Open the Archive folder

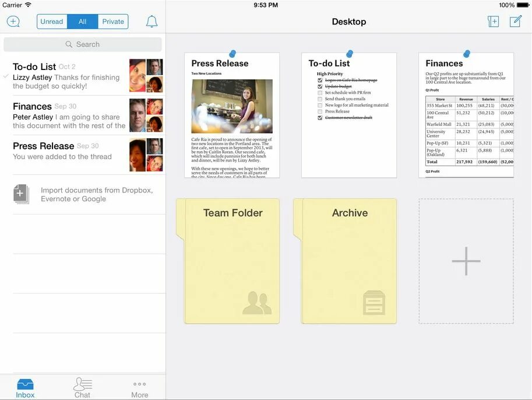coord(349,261)
